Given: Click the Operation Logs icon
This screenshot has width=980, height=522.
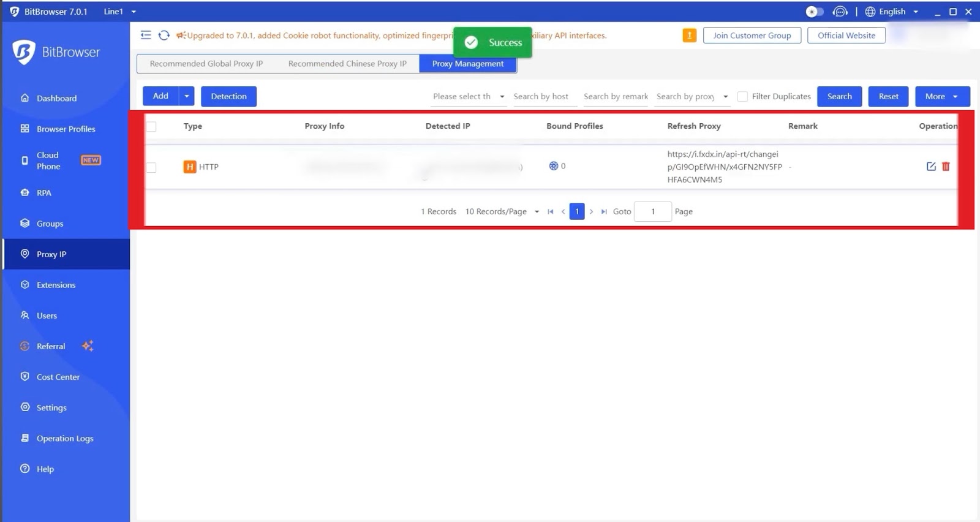Looking at the screenshot, I should pyautogui.click(x=25, y=438).
